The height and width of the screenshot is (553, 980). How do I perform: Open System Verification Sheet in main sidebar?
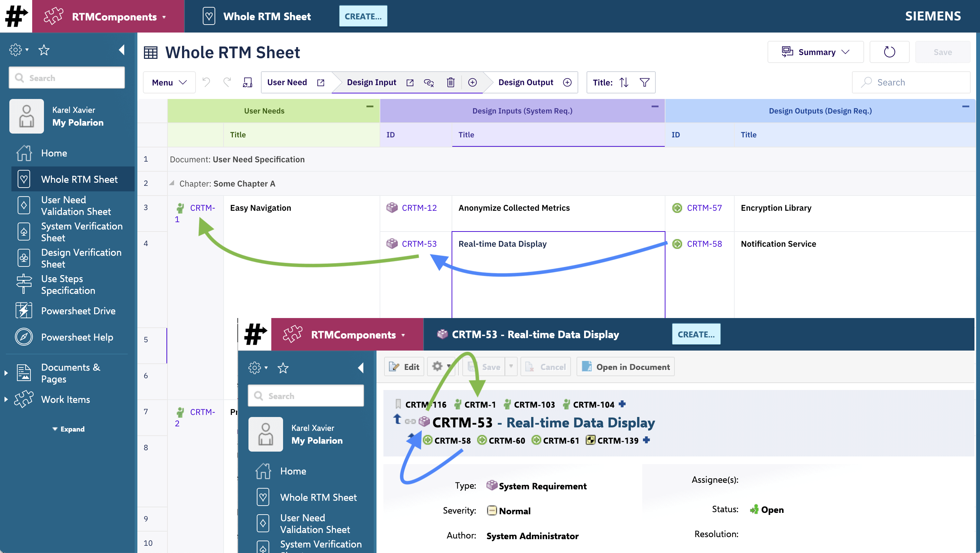pyautogui.click(x=73, y=232)
